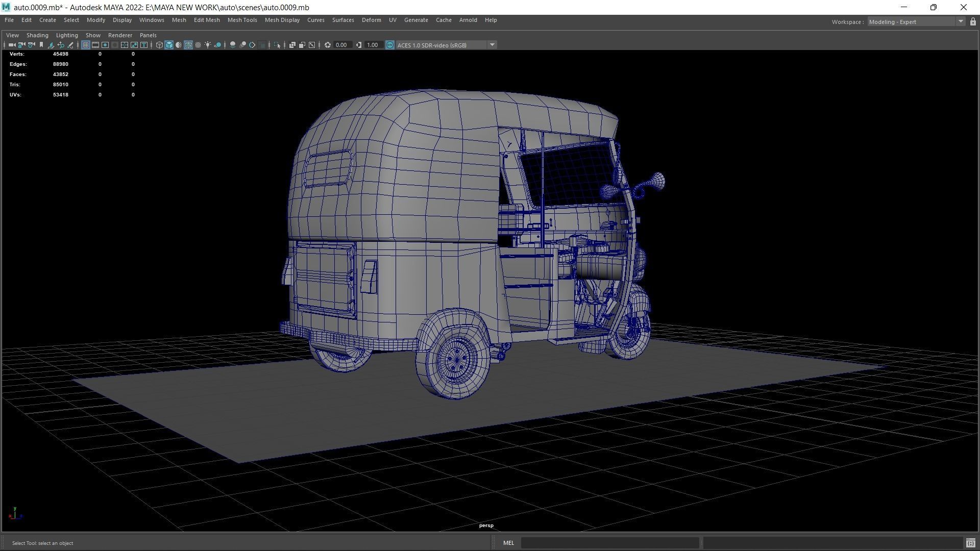The width and height of the screenshot is (980, 551).
Task: Open the Select menu
Action: pyautogui.click(x=71, y=20)
